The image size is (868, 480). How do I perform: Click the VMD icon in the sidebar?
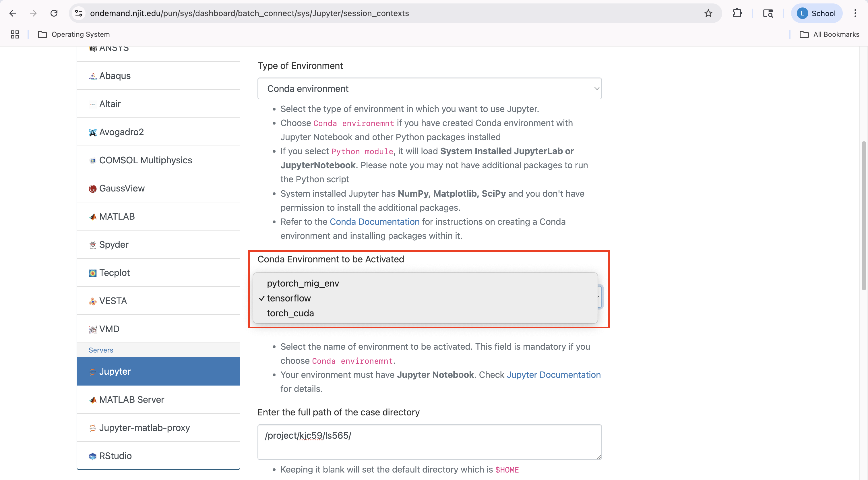93,329
